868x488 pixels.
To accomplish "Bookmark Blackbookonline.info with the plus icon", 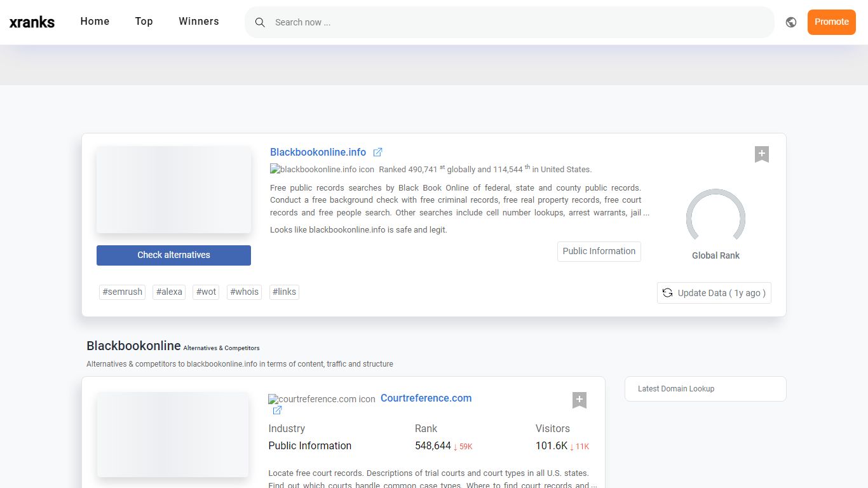I will [762, 154].
